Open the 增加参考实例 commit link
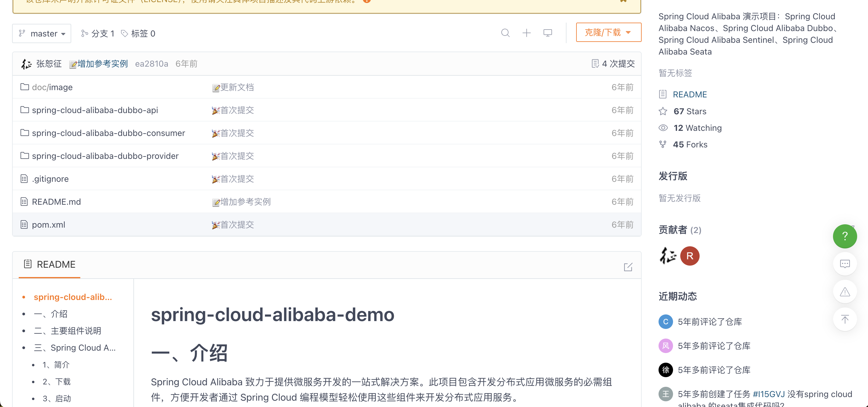This screenshot has width=868, height=407. [x=102, y=64]
